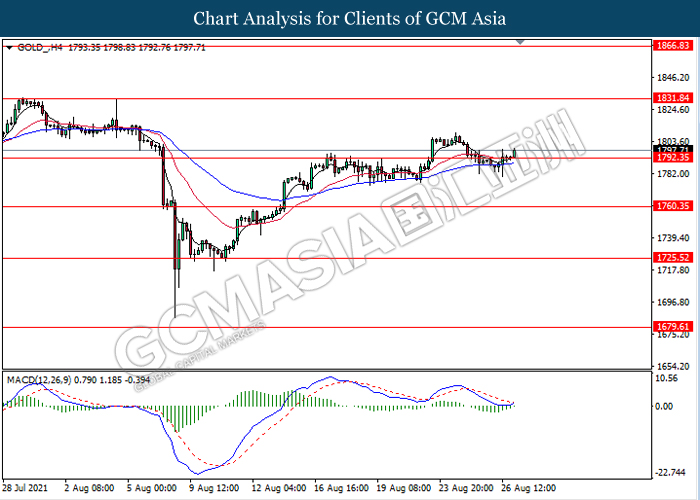The height and width of the screenshot is (500, 700).
Task: Click the GOLD_H4 symbol dropdown triangle
Action: [x=9, y=47]
